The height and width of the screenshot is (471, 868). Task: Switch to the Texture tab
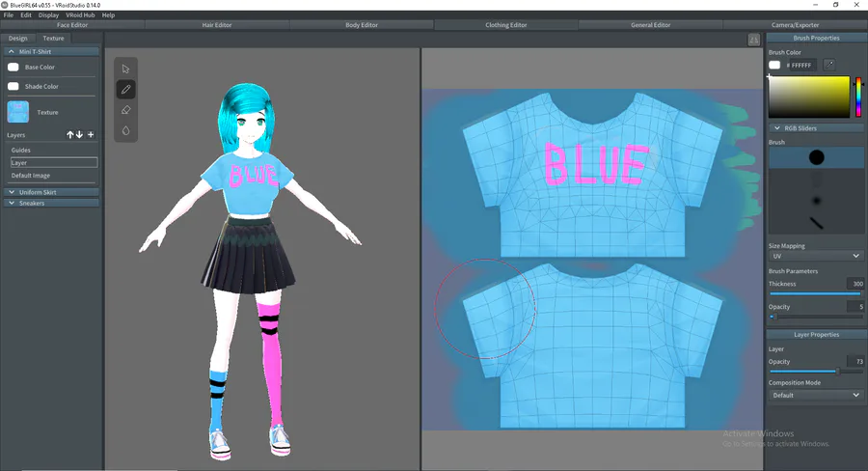click(53, 39)
